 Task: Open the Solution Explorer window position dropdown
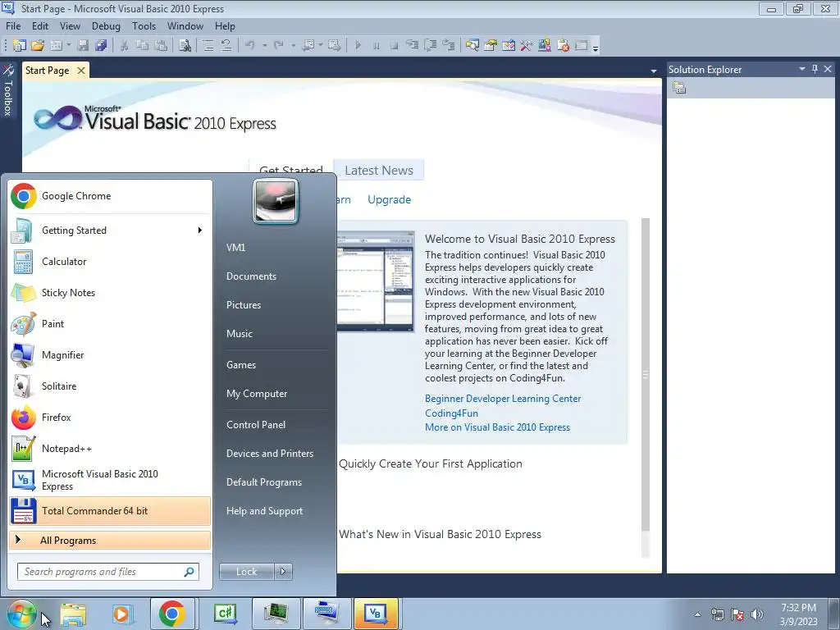(802, 69)
